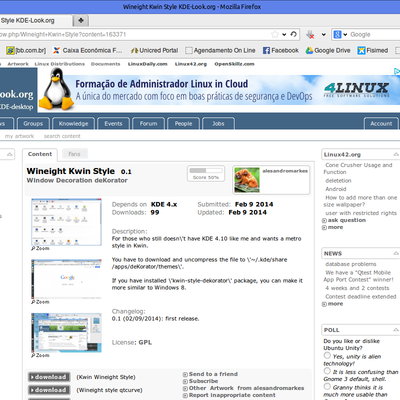
Task: Click the 'my artwork' link
Action: (19, 136)
